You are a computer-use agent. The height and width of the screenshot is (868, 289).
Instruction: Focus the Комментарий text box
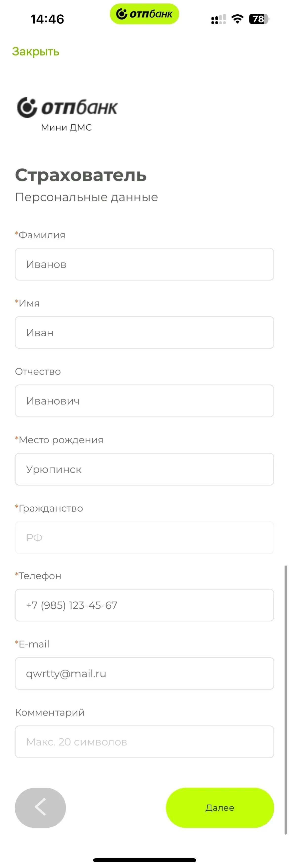coord(144,742)
